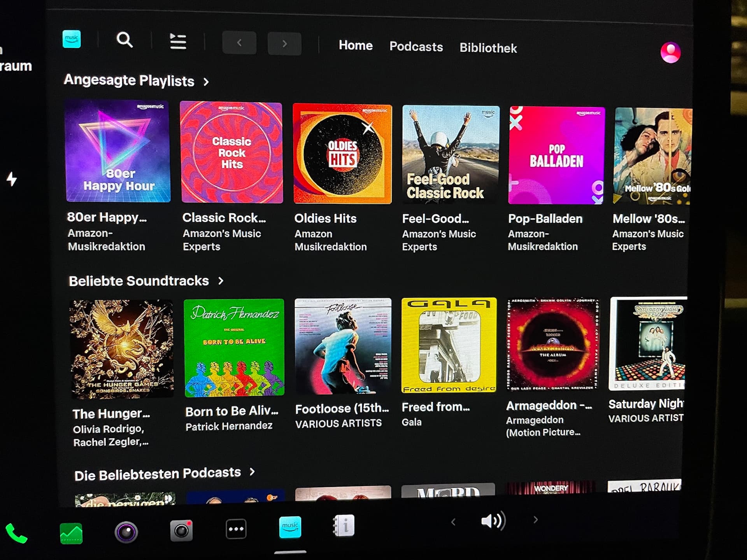Screen dimensions: 747x560
Task: Open the three-dots all apps icon
Action: pos(236,529)
